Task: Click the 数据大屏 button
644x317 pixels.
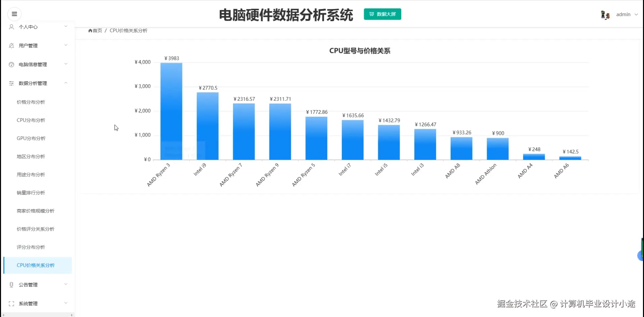Action: [382, 14]
